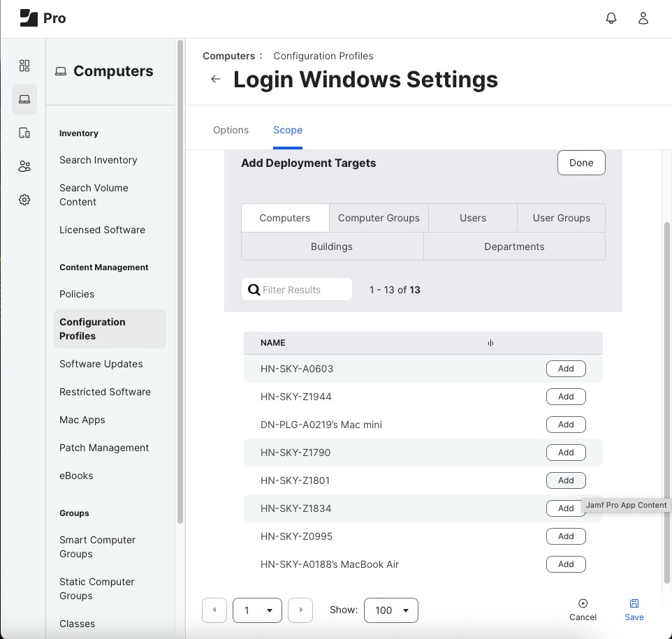Open the page number dropdown
This screenshot has height=639, width=672.
(x=257, y=610)
